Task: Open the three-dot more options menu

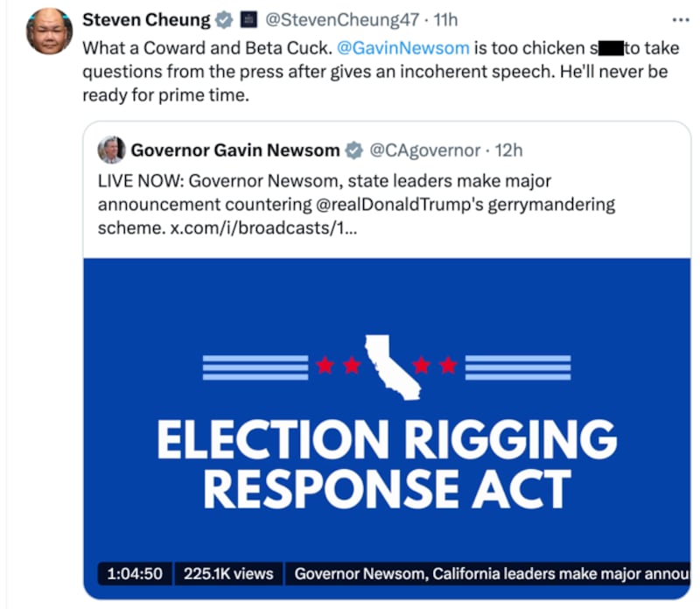Action: (679, 19)
